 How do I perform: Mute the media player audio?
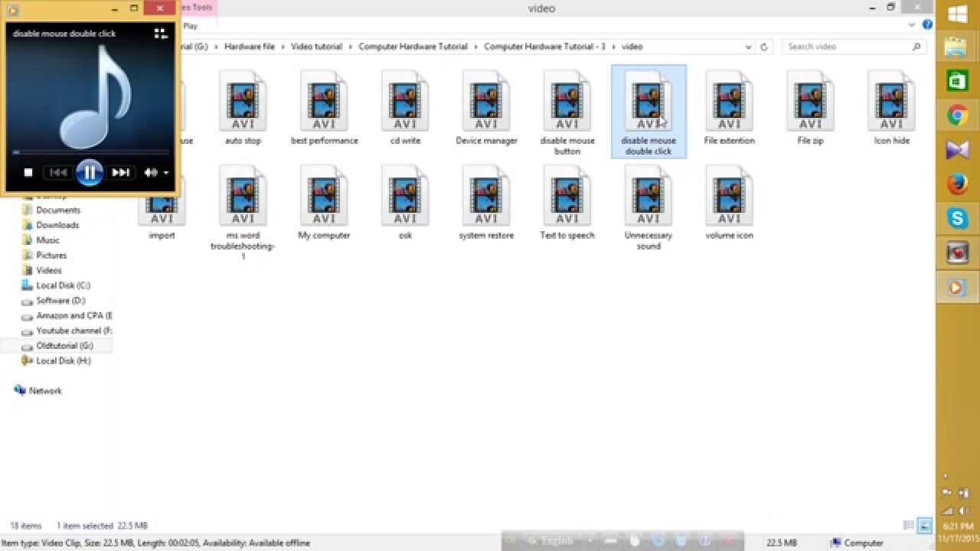tap(152, 173)
